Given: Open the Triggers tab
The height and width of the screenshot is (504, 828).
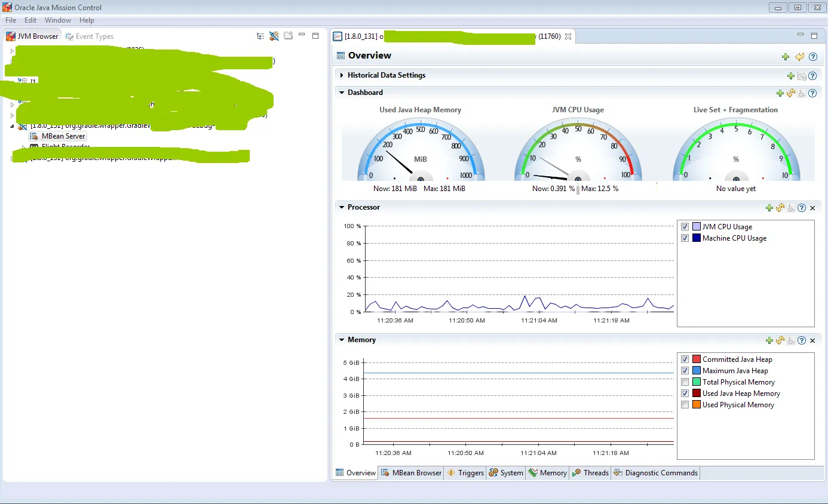Looking at the screenshot, I should pyautogui.click(x=465, y=473).
